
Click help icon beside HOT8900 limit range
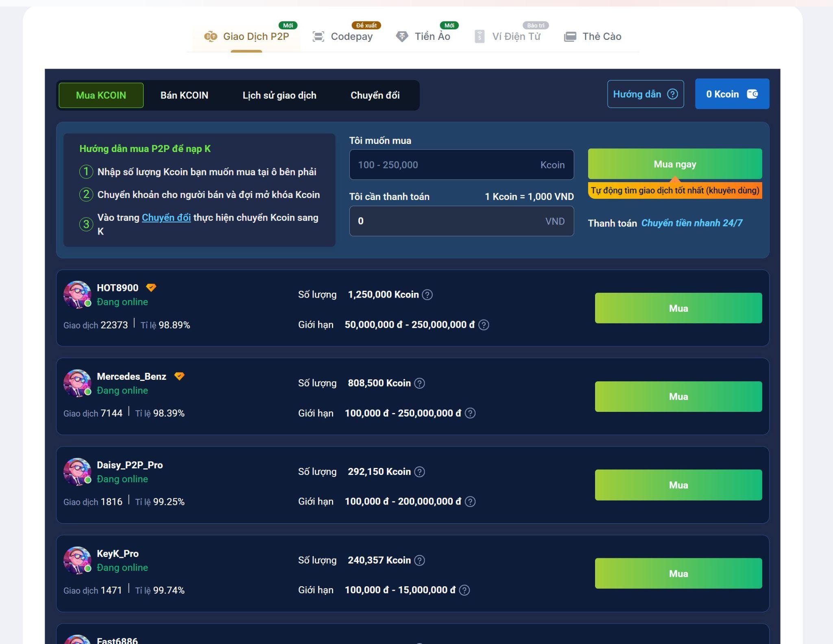(x=484, y=325)
